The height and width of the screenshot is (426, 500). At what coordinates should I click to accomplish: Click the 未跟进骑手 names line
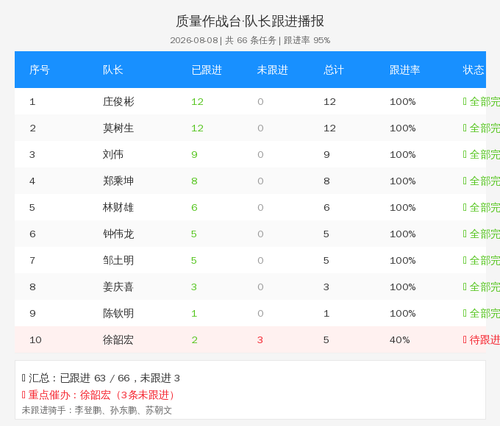[97, 410]
